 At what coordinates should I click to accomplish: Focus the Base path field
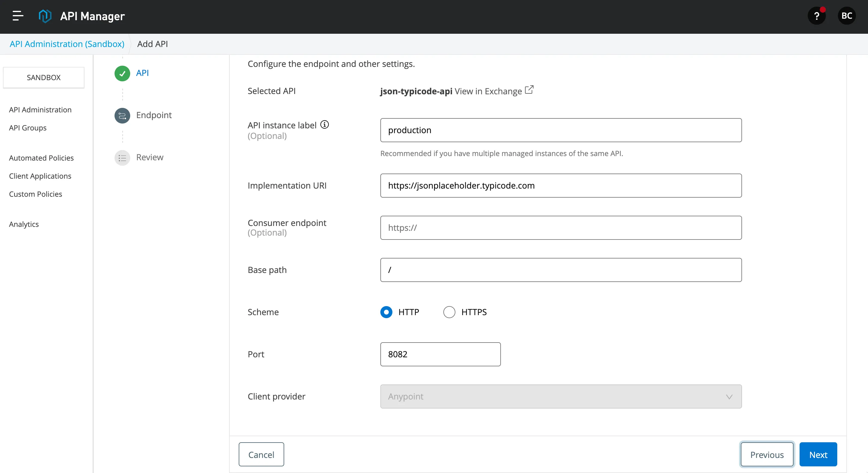coord(561,270)
